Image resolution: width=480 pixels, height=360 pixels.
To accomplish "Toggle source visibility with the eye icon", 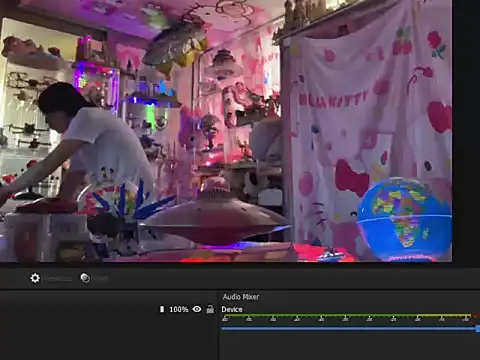I will 197,309.
